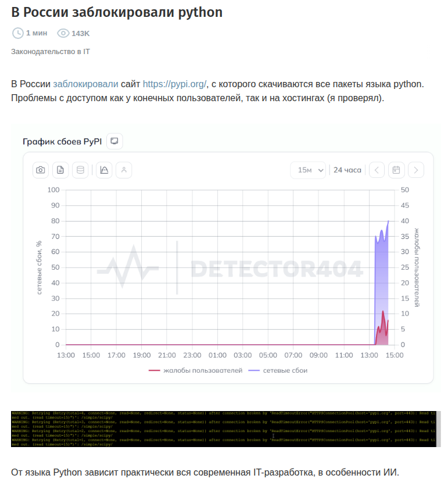
Task: Open the 15м interval dropdown
Action: [308, 170]
